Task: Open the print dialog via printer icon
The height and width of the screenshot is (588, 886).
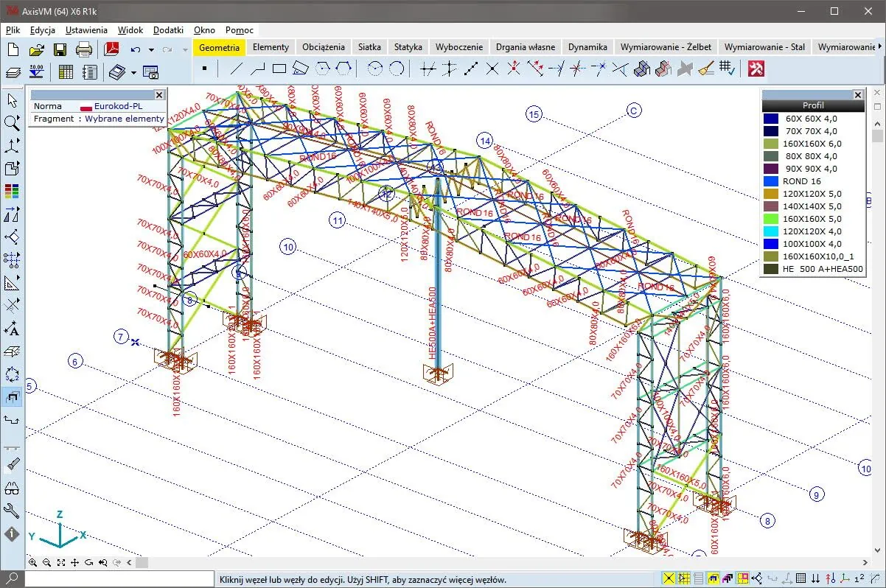Action: click(x=84, y=50)
